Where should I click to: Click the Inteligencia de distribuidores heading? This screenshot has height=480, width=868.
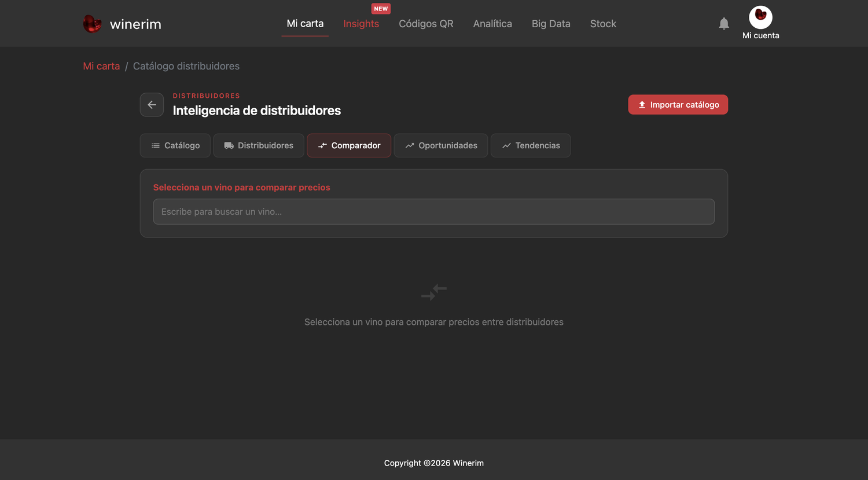point(257,111)
